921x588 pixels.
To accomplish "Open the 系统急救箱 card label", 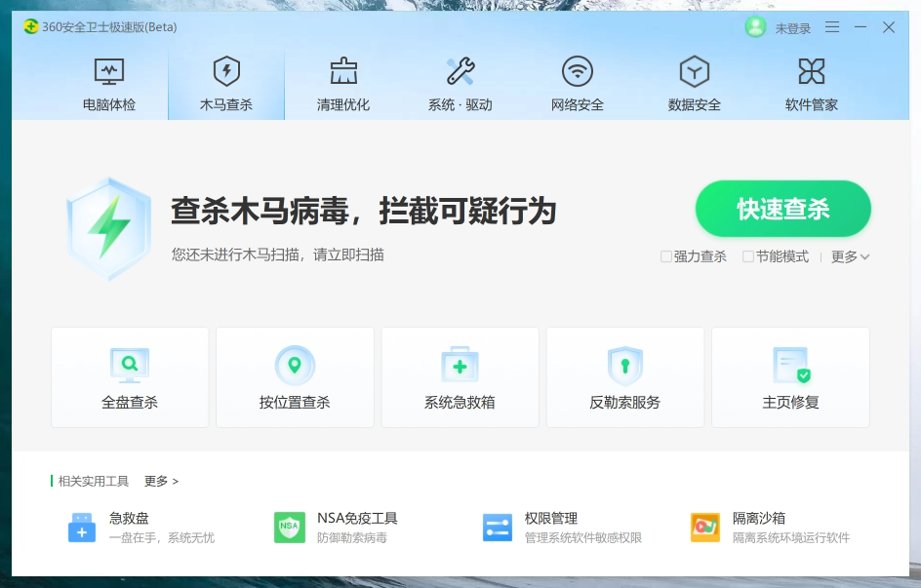I will point(460,402).
